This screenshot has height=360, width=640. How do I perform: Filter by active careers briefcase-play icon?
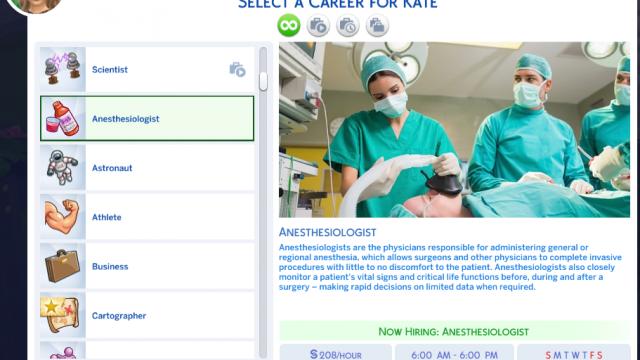pos(318,26)
